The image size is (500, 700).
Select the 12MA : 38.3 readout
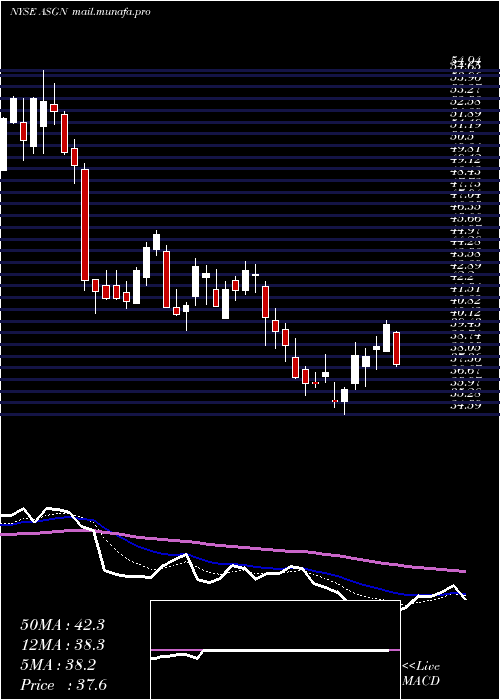click(x=62, y=645)
